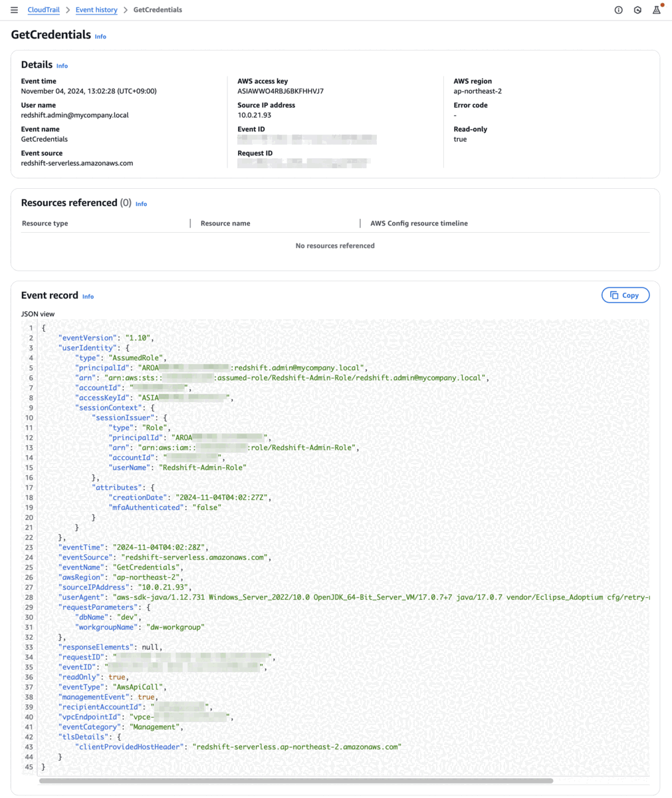Click Info link beside Details heading
672x798 pixels.
pos(62,66)
